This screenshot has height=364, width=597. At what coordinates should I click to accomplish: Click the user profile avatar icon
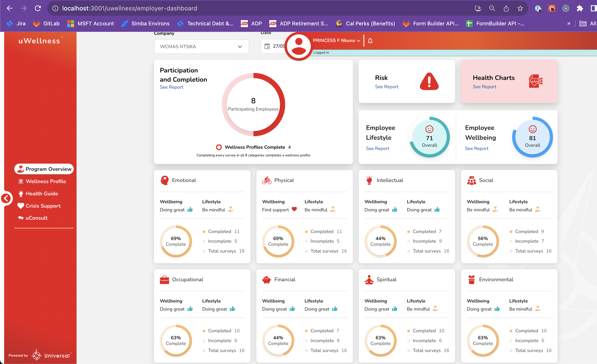pyautogui.click(x=298, y=46)
